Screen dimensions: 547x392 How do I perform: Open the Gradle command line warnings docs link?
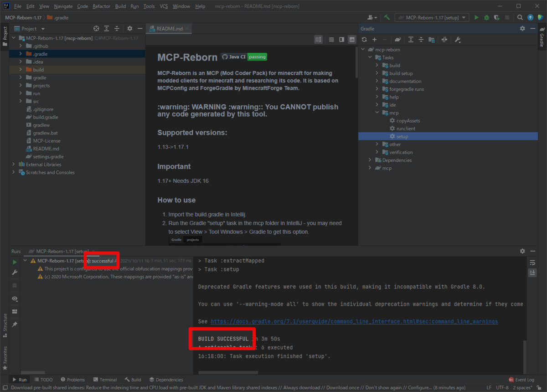point(354,321)
